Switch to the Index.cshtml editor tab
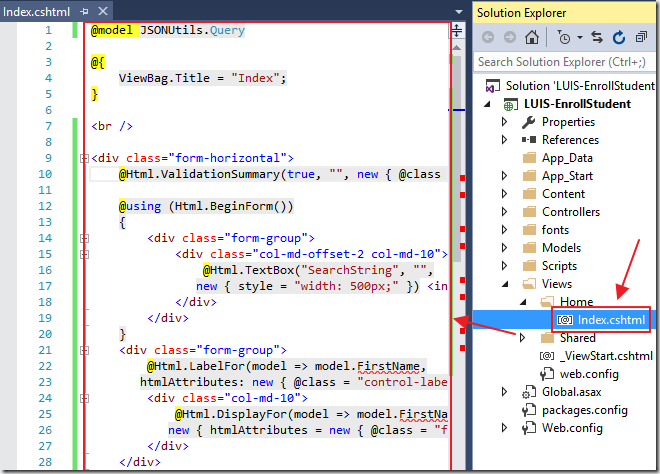The image size is (660, 474). point(37,11)
